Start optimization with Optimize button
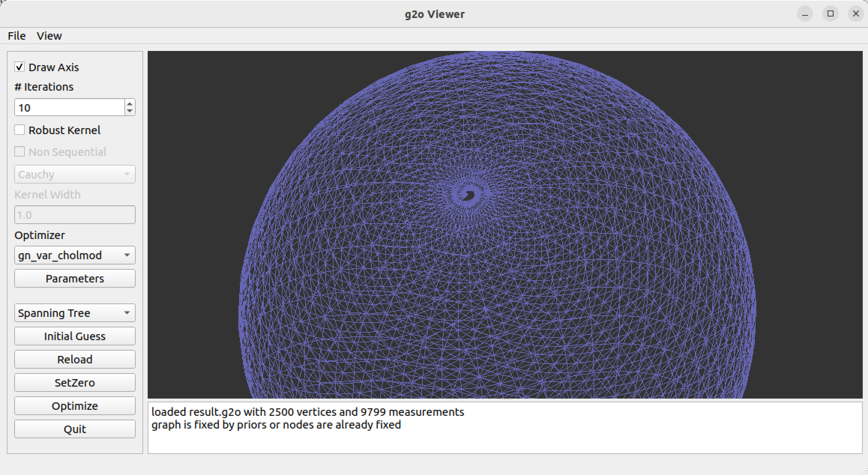Screen dimensions: 868x475 [x=75, y=406]
